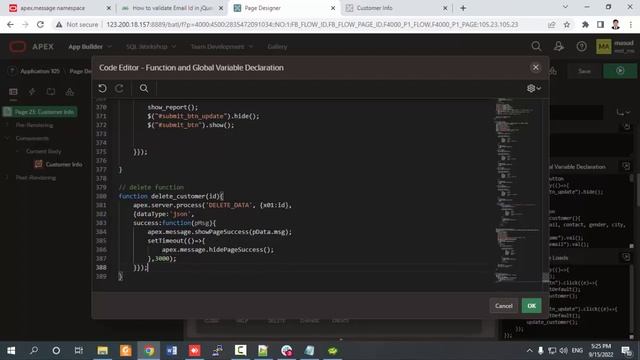The height and width of the screenshot is (360, 640).
Task: Switch to the How to validate Email browser tab
Action: pos(171,8)
